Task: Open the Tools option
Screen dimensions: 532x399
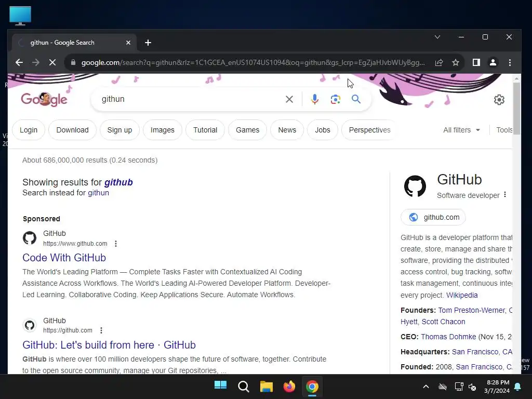Action: tap(504, 130)
